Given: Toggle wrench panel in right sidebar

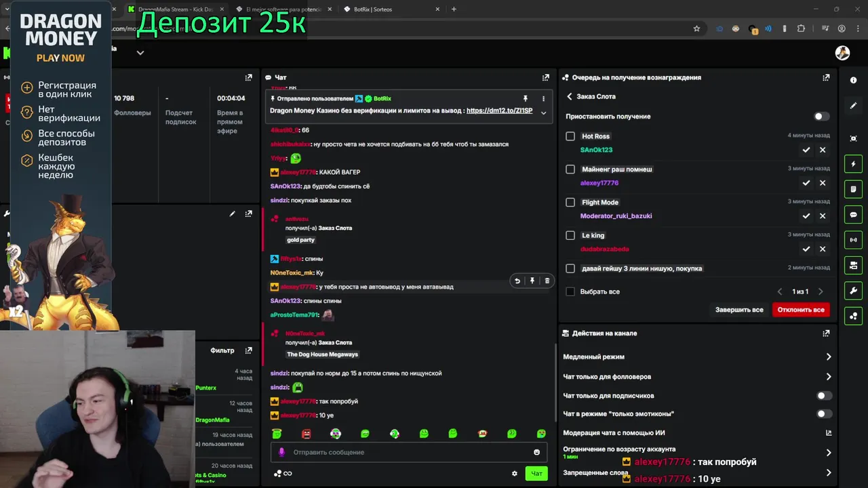Looking at the screenshot, I should click(x=853, y=291).
